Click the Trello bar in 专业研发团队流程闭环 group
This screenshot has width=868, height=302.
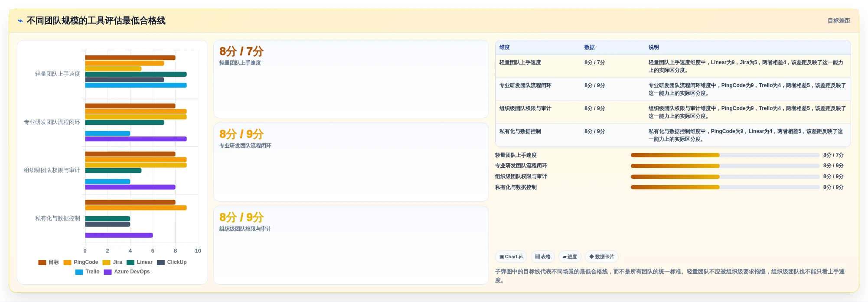(x=108, y=133)
